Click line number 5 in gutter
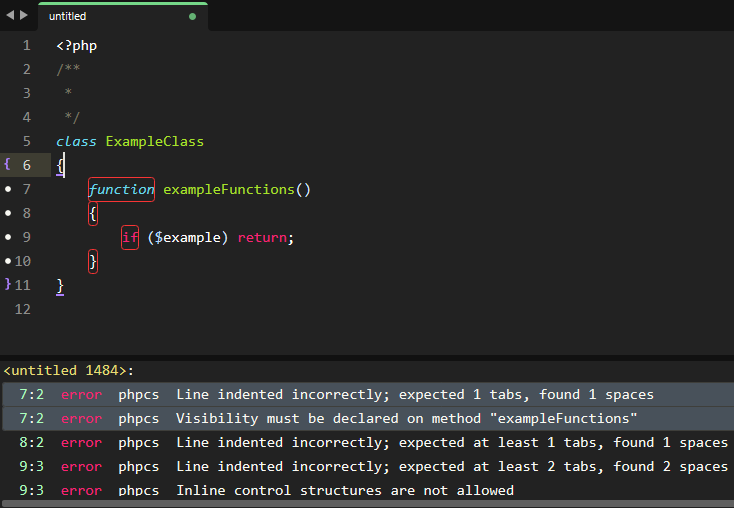 pyautogui.click(x=27, y=141)
